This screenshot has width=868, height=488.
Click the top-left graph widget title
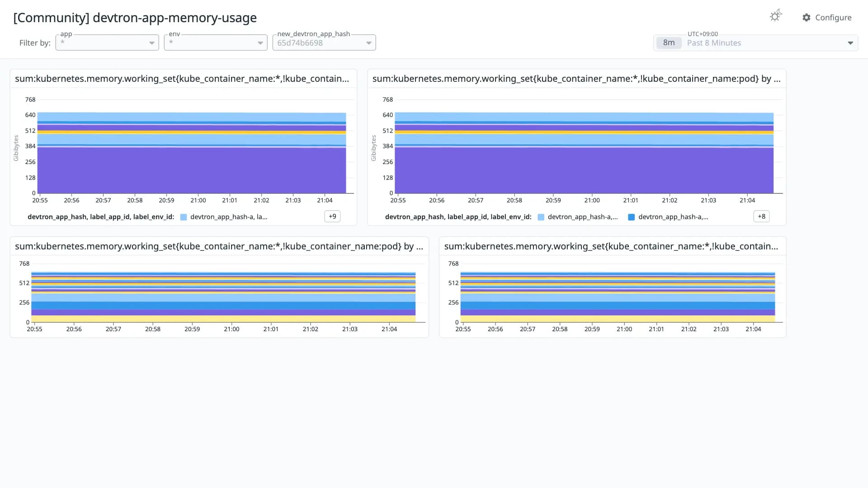[x=182, y=79]
